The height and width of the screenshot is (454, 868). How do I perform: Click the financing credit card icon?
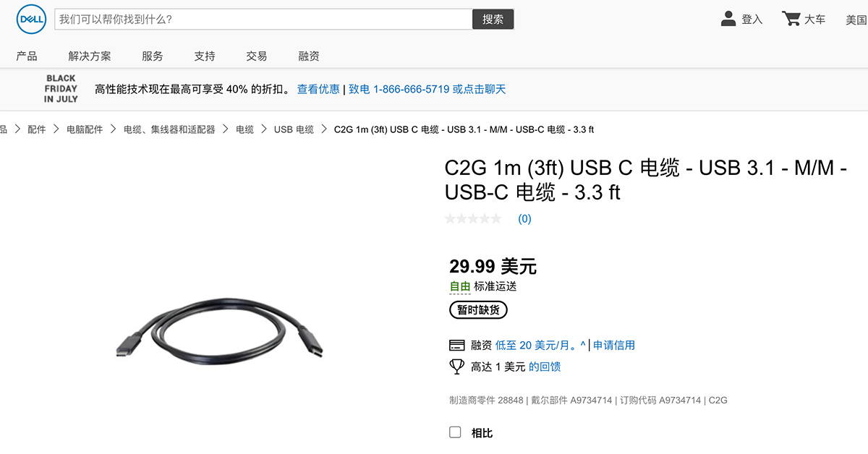click(456, 345)
